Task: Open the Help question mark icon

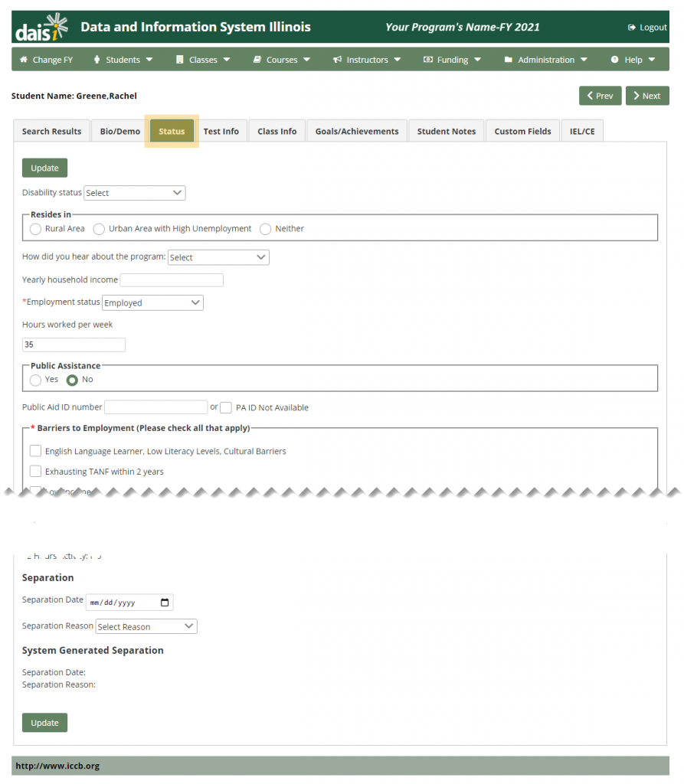Action: pos(614,59)
